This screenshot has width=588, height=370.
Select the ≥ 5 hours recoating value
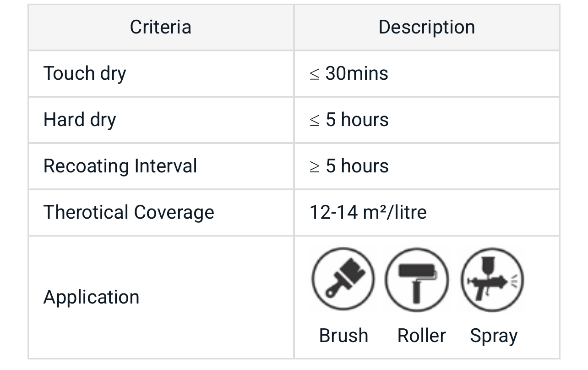pyautogui.click(x=349, y=166)
